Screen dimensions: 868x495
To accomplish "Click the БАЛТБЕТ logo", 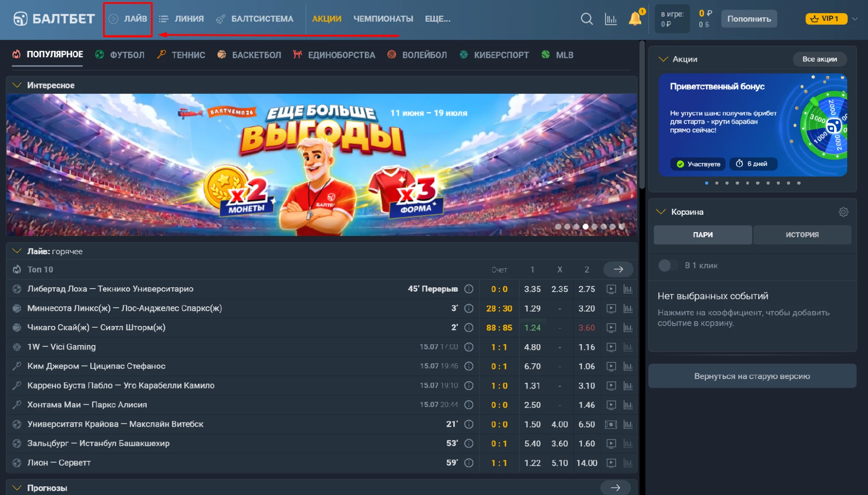I will (54, 19).
